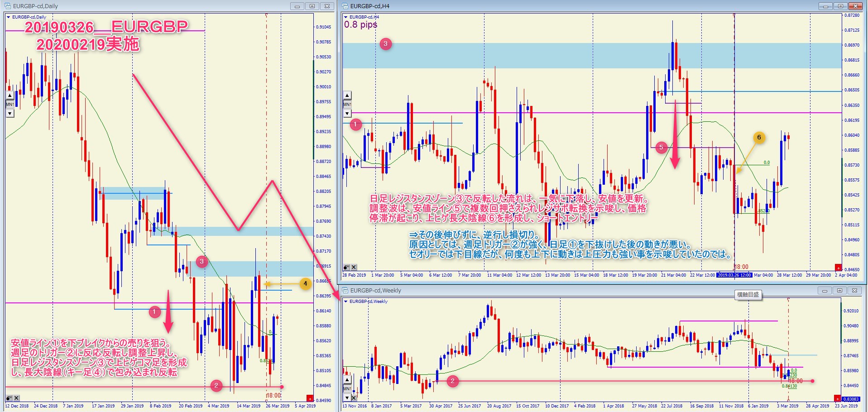Click the EURGBP-cd,Weekly window title icon
The image size is (868, 412).
345,291
